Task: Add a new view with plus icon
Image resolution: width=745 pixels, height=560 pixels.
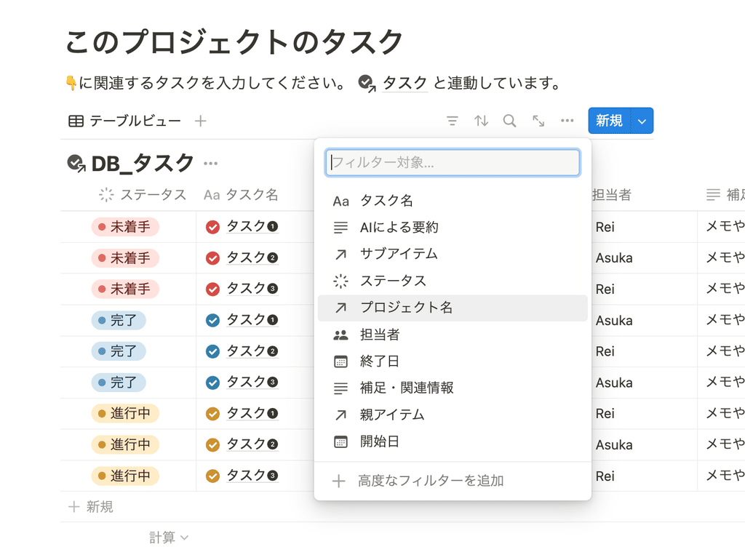Action: [x=201, y=121]
